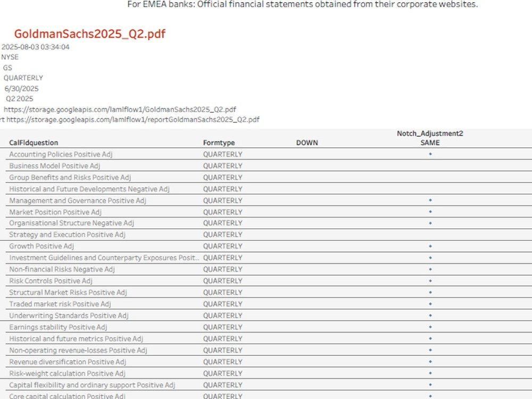Click the Capital flexibility row SAME mark
The height and width of the screenshot is (399, 532).
pos(430,385)
